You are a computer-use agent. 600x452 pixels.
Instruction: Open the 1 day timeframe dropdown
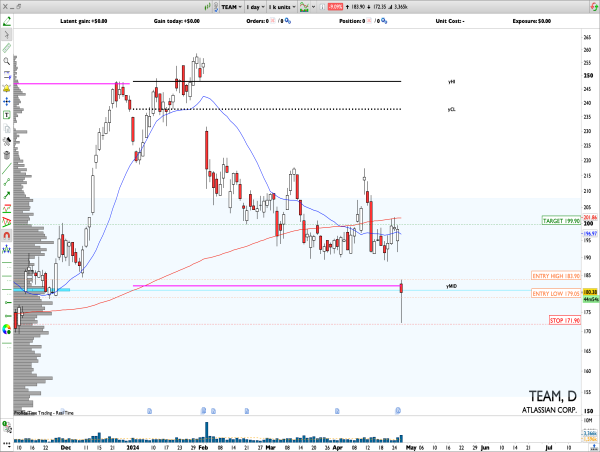point(255,7)
